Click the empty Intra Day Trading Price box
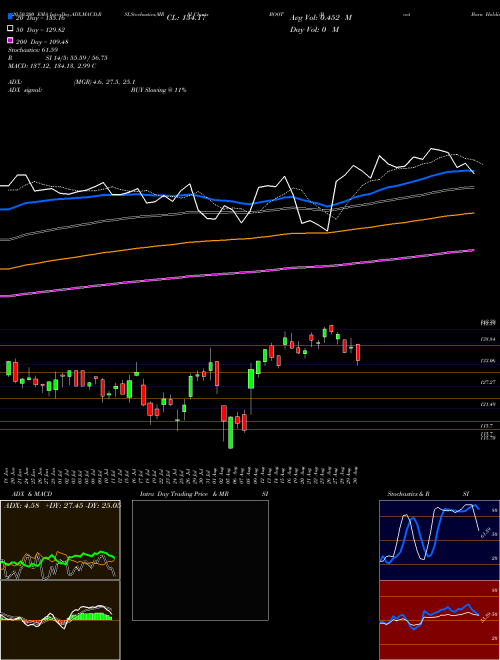This screenshot has width=500, height=660. click(200, 560)
